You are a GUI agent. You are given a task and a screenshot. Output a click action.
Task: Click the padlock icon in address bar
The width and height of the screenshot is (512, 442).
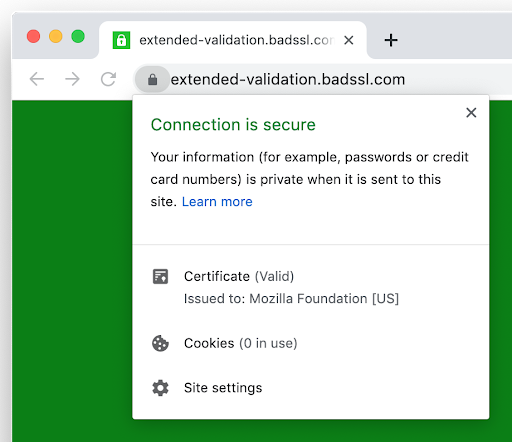[152, 79]
